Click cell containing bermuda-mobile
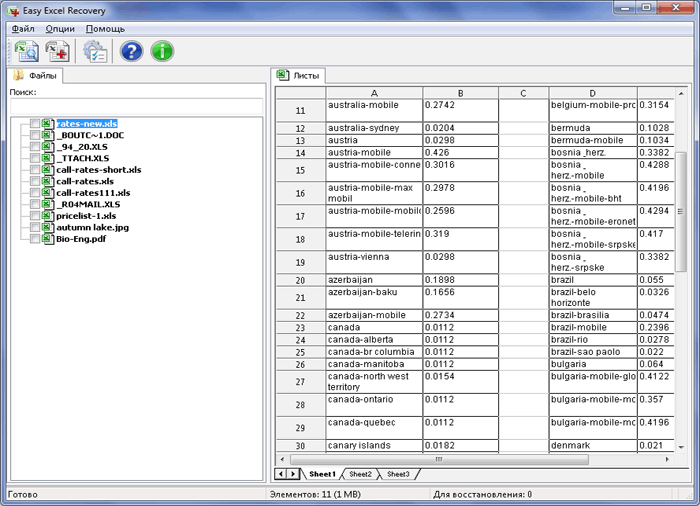 tap(592, 140)
